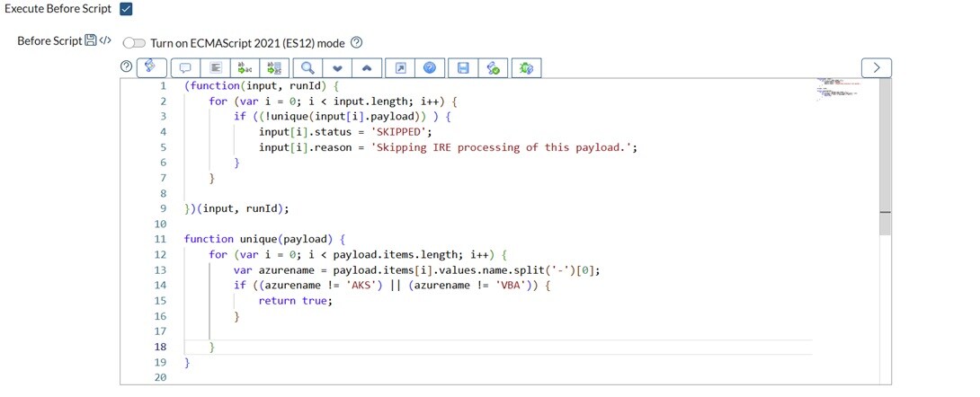Uncheck the Execute Before Script checkbox
Screen dimensions: 980x397
tap(126, 9)
